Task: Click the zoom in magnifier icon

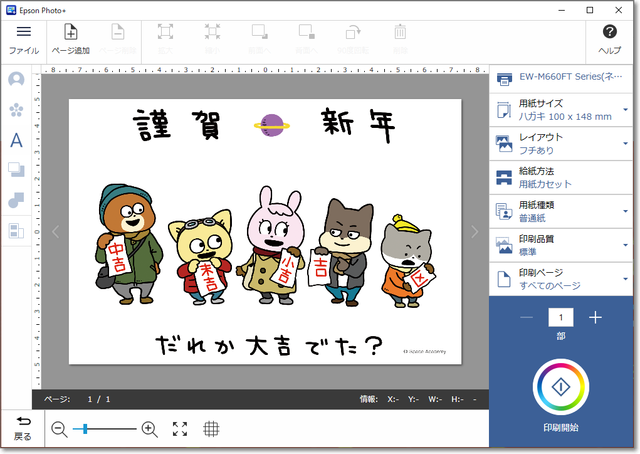Action: pos(150,429)
